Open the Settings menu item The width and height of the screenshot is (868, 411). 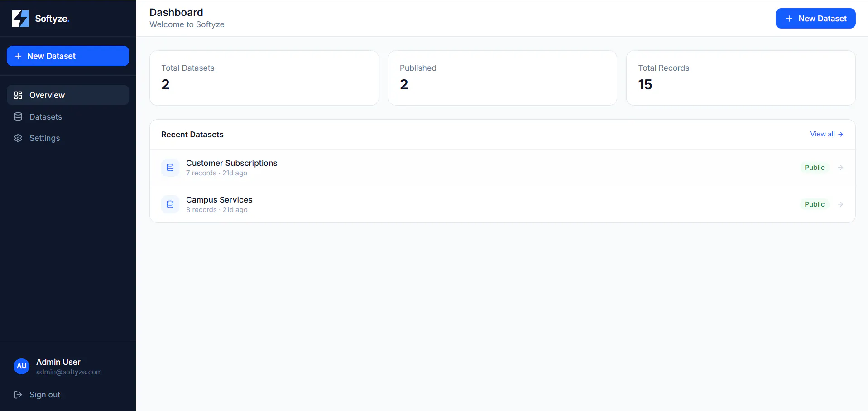point(68,138)
